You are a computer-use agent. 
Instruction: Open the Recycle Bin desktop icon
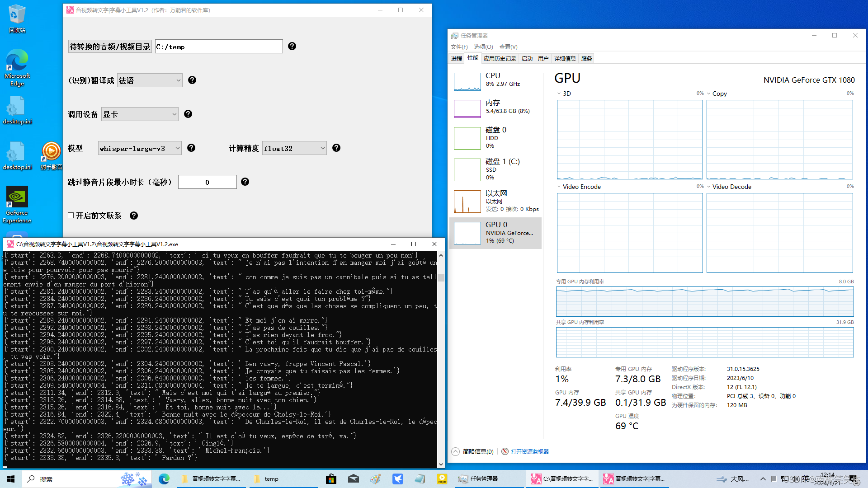point(17,19)
